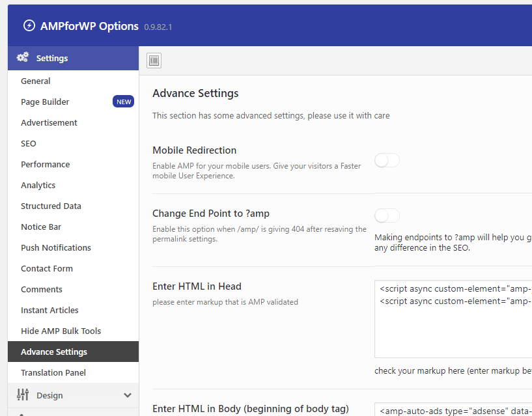
Task: Click the Enter HTML in Head textarea
Action: 453,319
